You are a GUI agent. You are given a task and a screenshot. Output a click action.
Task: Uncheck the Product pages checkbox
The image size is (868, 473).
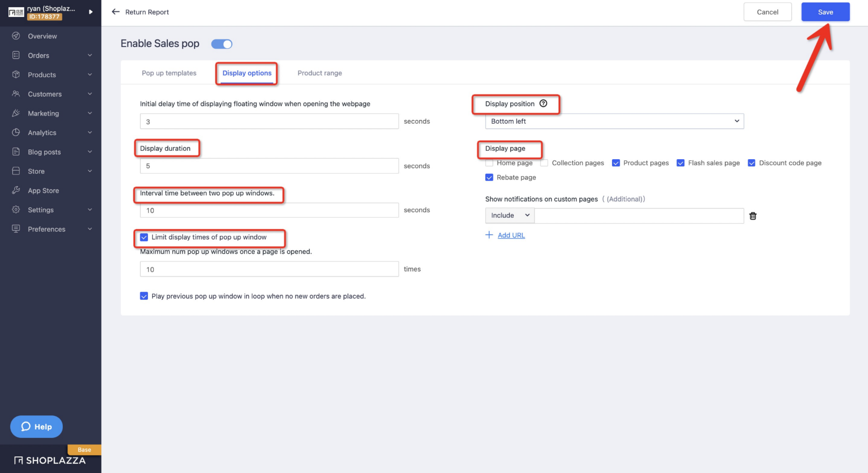[616, 163]
